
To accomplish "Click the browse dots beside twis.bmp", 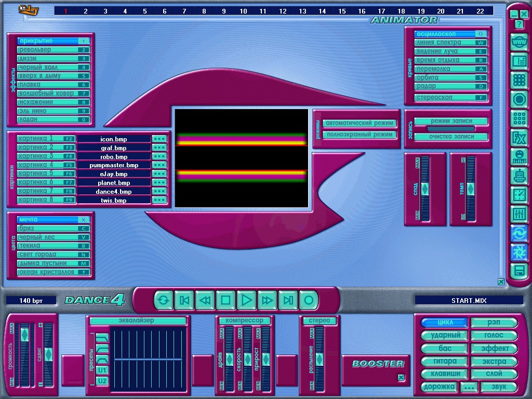I will click(x=159, y=200).
